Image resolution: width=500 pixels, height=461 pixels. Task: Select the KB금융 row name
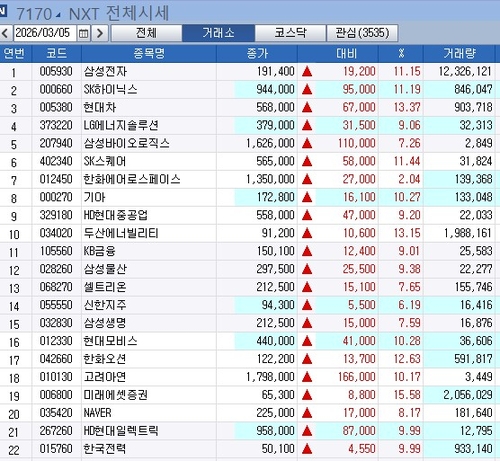point(99,251)
